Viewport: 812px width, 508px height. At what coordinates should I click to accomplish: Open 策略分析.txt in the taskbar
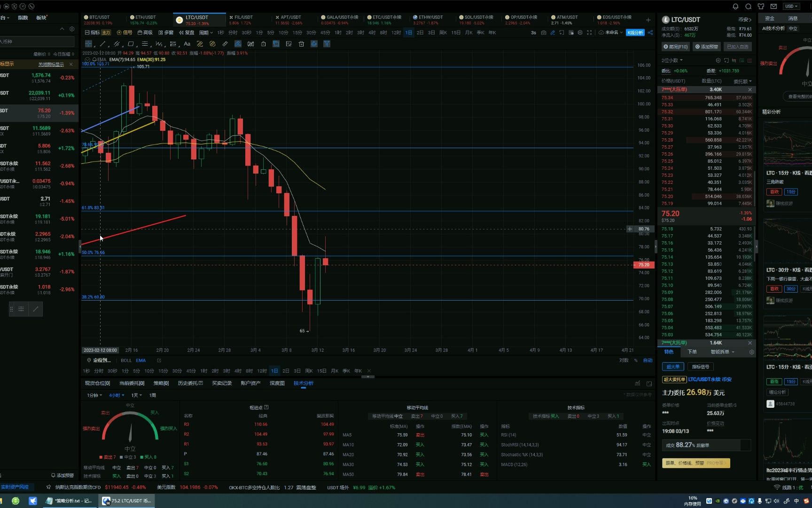70,501
